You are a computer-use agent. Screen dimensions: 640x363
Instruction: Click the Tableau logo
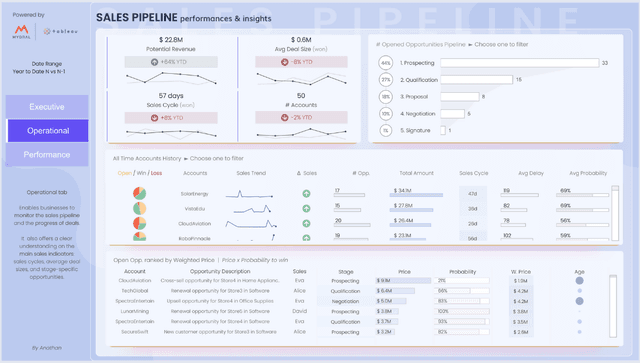60,31
